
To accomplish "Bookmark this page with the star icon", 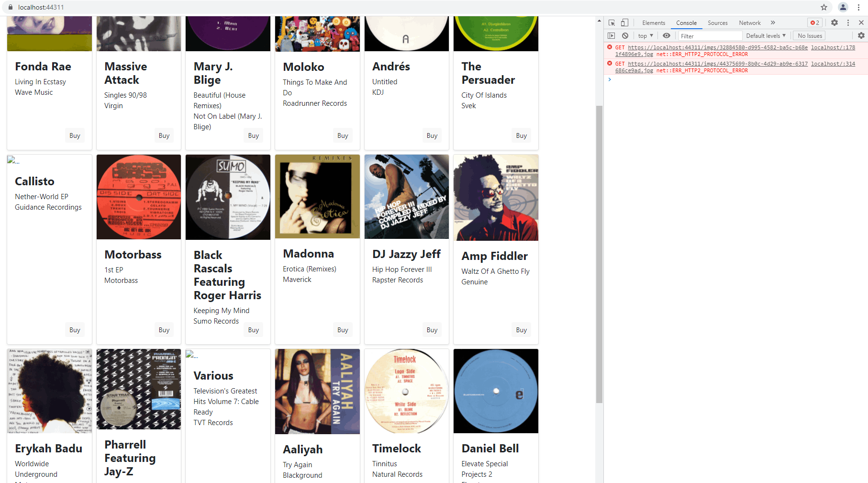I will click(x=824, y=7).
